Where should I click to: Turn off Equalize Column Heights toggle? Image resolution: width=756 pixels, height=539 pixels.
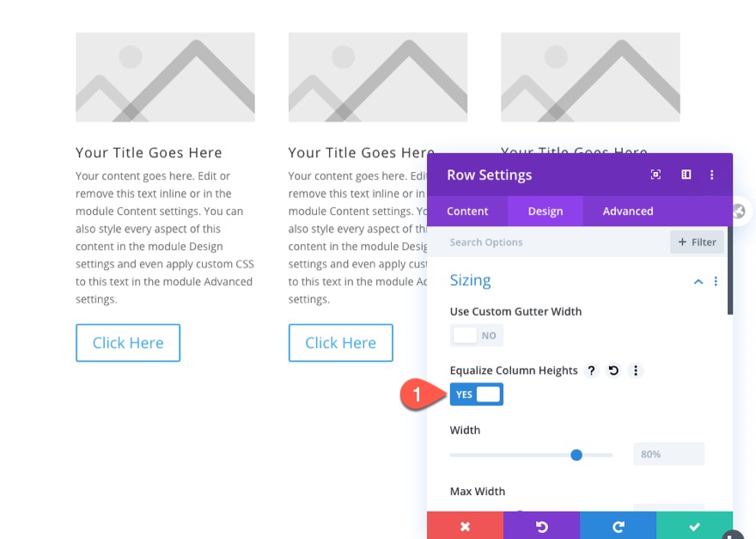477,395
